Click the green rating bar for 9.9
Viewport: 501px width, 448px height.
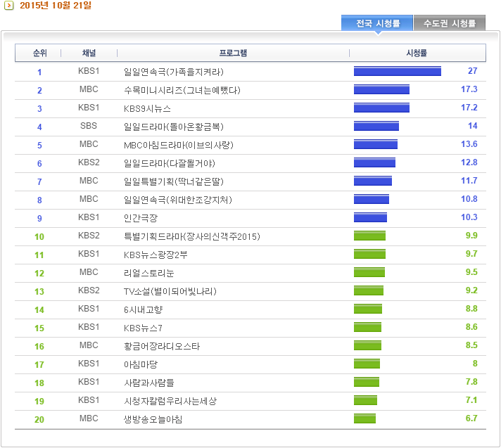pos(369,236)
